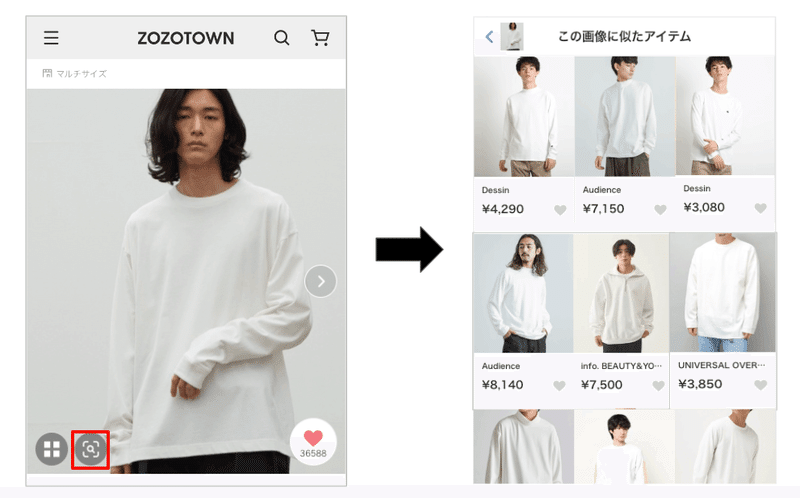Open the UNIVERSAL OVERALL product photo
The width and height of the screenshot is (800, 498).
point(723,293)
